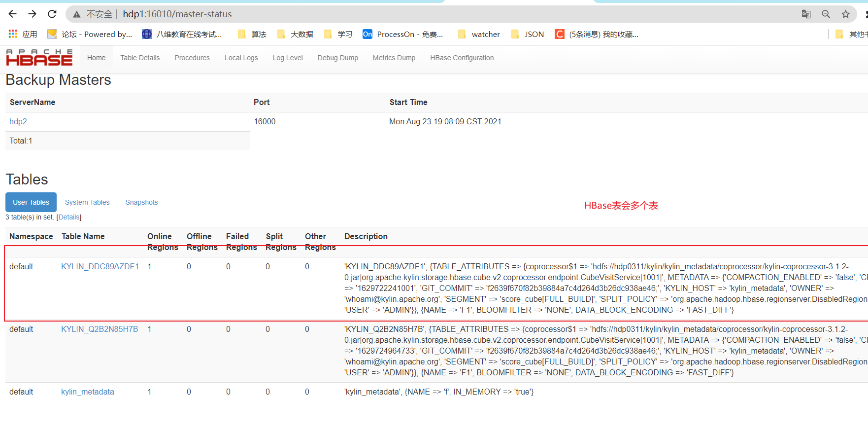This screenshot has height=433, width=868.
Task: Open the kylin_metadata table link
Action: click(x=88, y=392)
